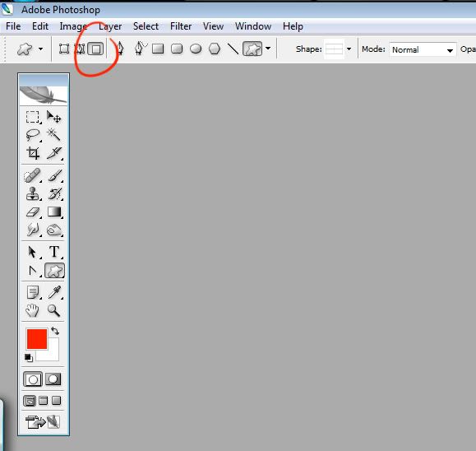The width and height of the screenshot is (476, 451).
Task: Open the red foreground color swatch
Action: pyautogui.click(x=37, y=338)
